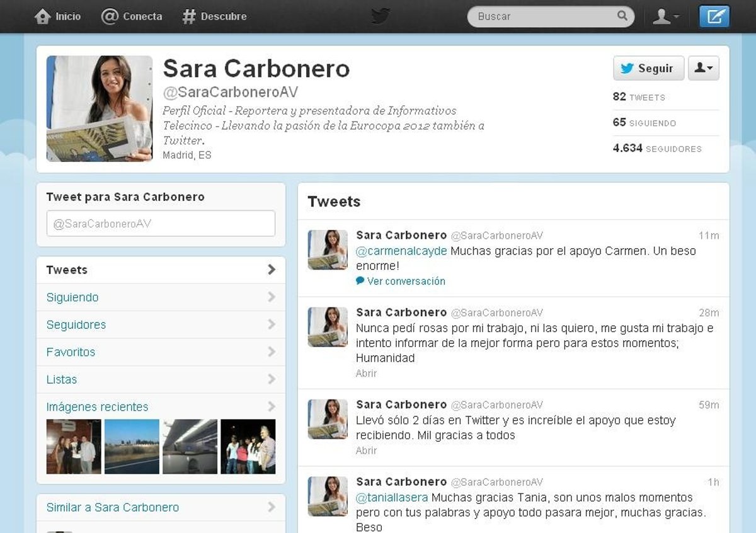Open the Conecta @ icon
The height and width of the screenshot is (533, 756).
coord(110,16)
